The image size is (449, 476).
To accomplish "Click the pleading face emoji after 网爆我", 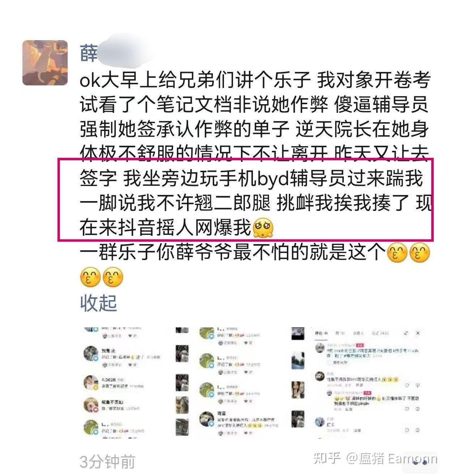I will pos(263,228).
